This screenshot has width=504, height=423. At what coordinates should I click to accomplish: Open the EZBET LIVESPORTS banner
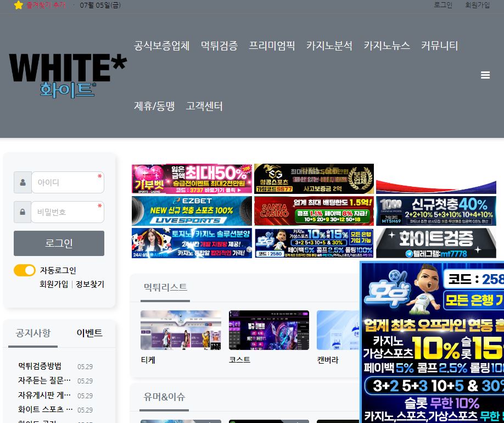[x=192, y=211]
